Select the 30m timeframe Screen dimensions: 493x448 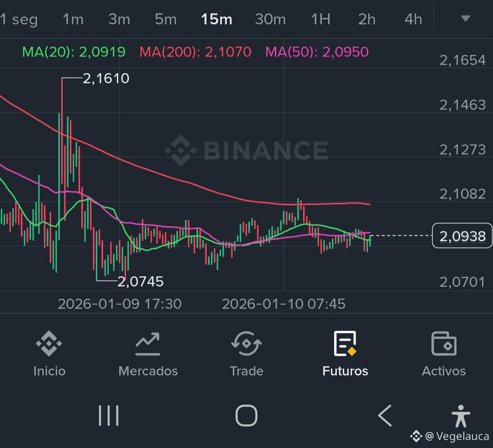click(270, 19)
